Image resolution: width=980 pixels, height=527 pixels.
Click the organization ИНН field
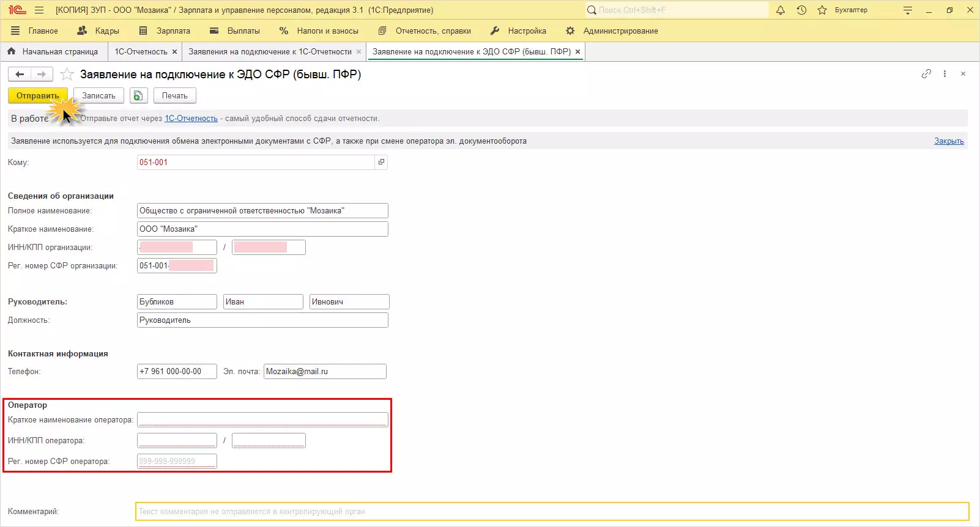pos(177,248)
